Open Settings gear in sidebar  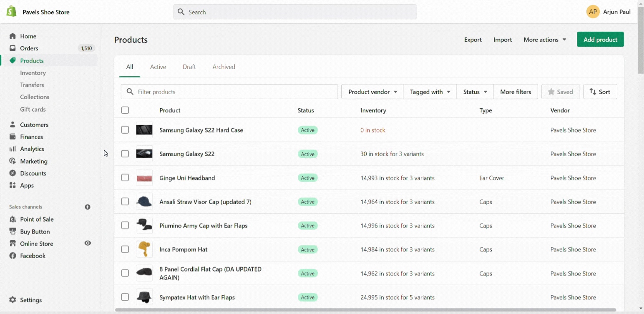point(13,300)
